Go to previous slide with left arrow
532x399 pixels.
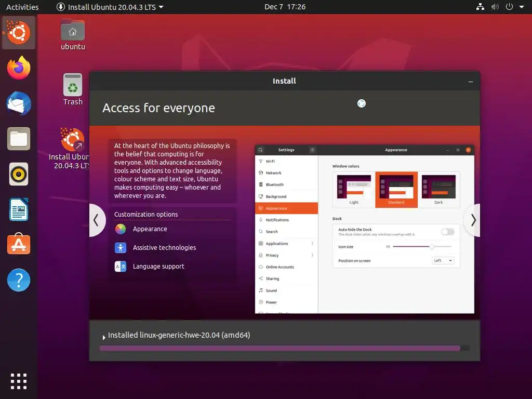pyautogui.click(x=96, y=220)
